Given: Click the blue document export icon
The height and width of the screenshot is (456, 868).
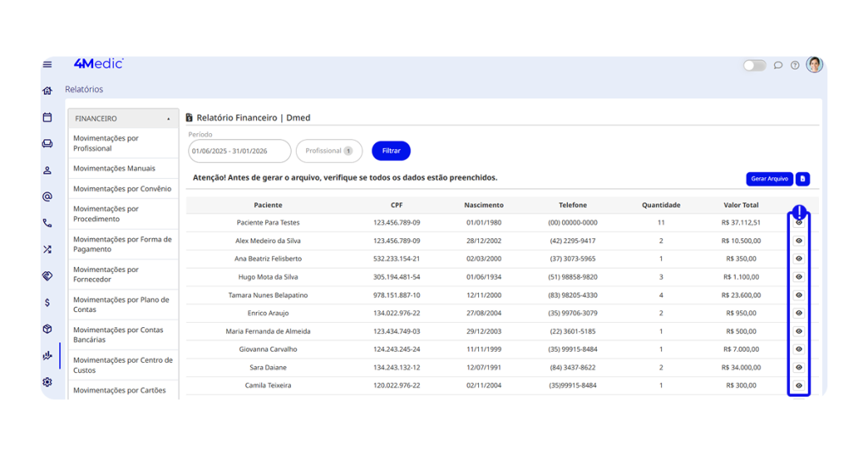Looking at the screenshot, I should [x=803, y=179].
